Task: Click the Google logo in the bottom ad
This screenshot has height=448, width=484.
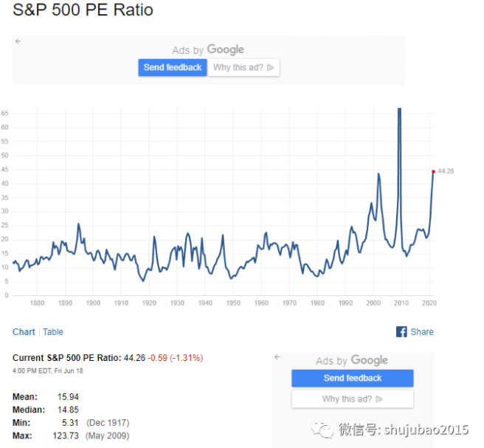Action: (x=369, y=360)
